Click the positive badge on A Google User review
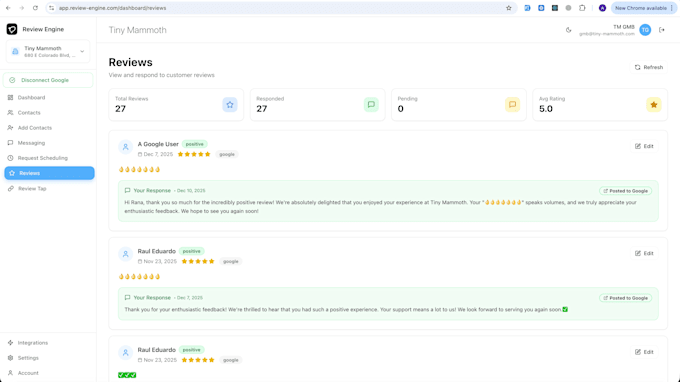680x382 pixels. click(195, 144)
